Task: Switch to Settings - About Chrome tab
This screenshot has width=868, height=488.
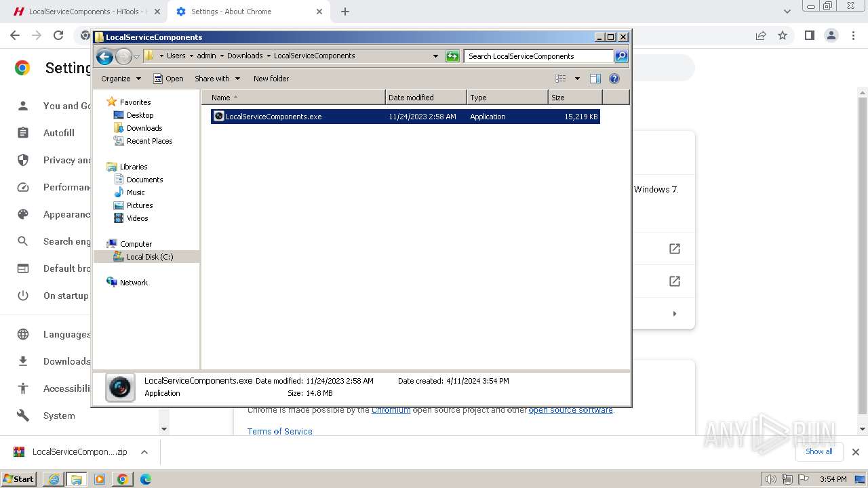Action: [x=248, y=12]
